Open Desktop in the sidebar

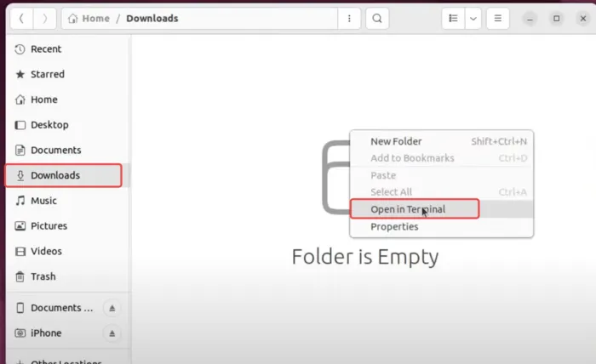coord(67,125)
